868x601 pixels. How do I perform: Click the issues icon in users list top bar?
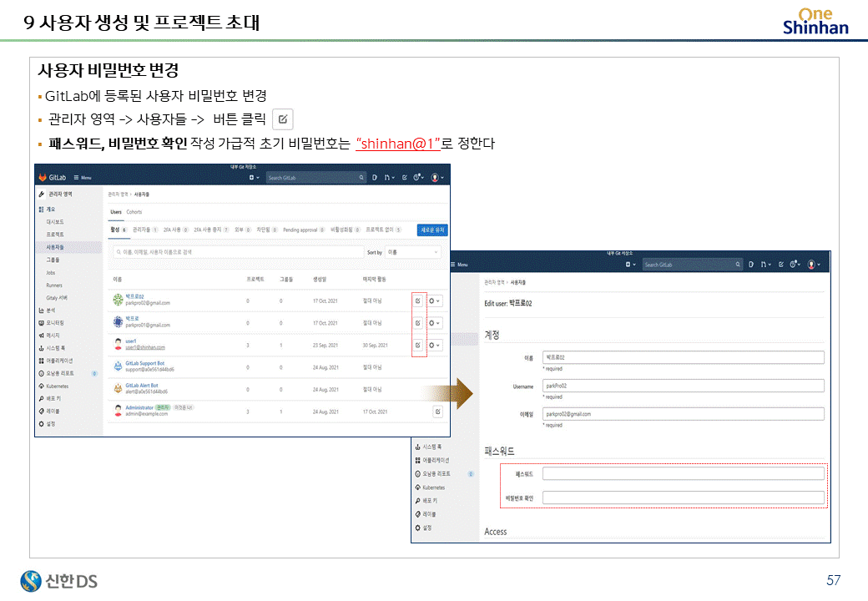pyautogui.click(x=375, y=178)
